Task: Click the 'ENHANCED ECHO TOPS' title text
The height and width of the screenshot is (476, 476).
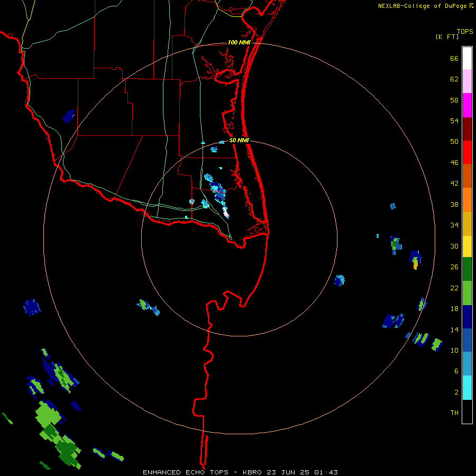Action: [186, 472]
